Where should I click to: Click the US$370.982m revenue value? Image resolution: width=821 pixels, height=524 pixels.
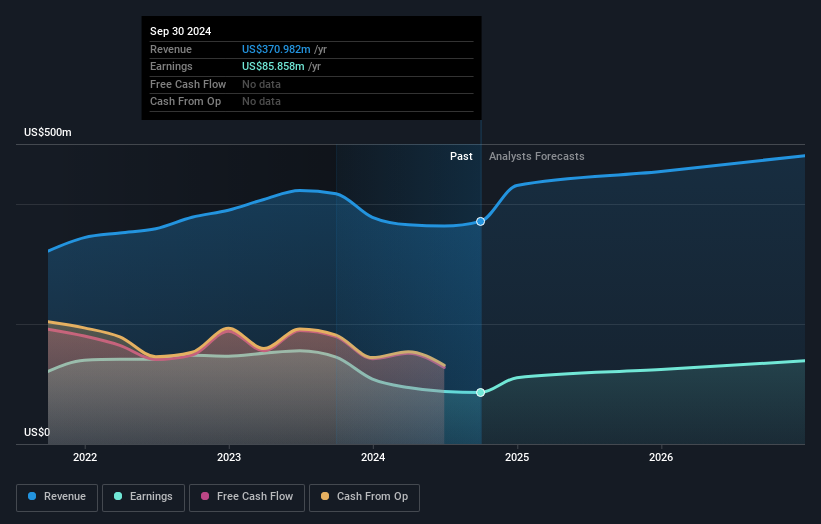276,49
